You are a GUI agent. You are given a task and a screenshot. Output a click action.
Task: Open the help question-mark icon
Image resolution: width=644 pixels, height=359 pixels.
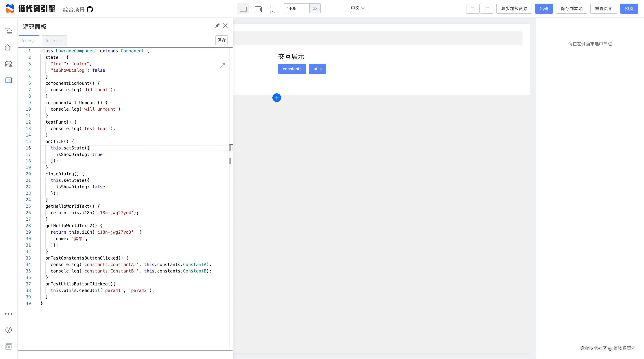pyautogui.click(x=8, y=330)
